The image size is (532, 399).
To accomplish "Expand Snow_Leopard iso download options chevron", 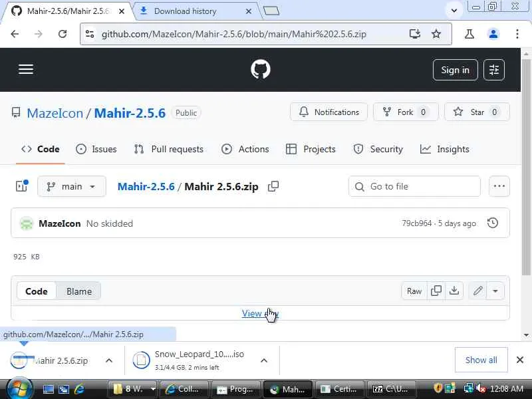I will [263, 360].
